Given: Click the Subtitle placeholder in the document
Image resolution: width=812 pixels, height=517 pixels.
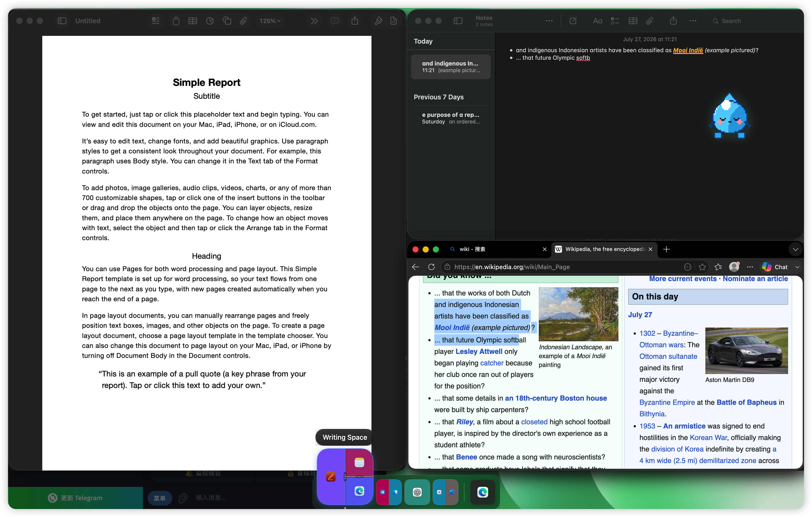Looking at the screenshot, I should coord(207,96).
